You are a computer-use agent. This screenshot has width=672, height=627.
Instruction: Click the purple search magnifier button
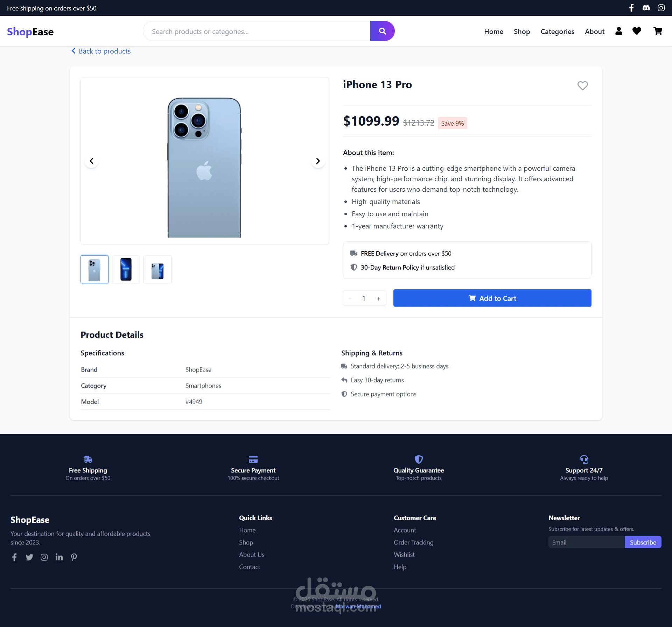point(382,31)
